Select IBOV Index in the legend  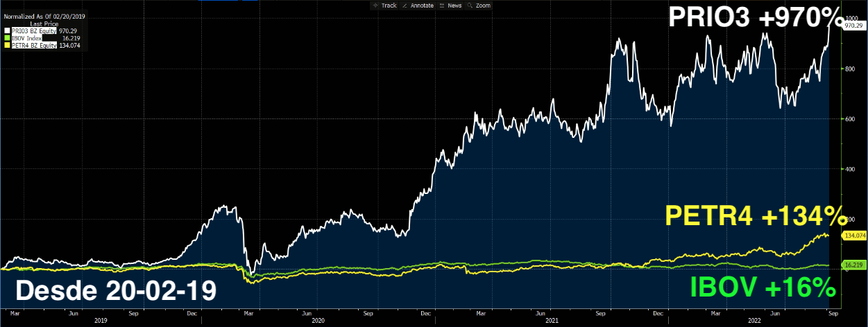[27, 38]
